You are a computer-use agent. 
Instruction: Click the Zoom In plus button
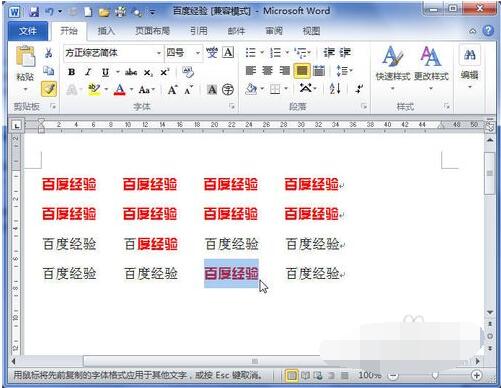(477, 375)
